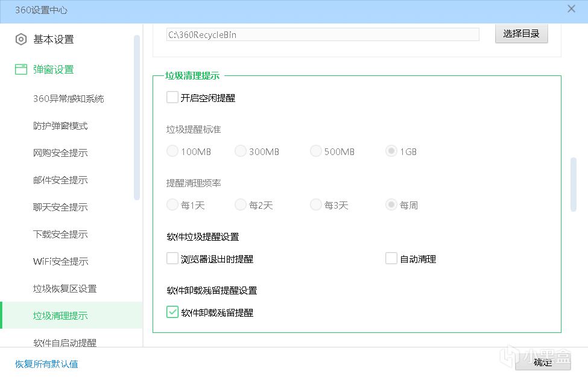Click the 选择目录 button

coord(521,34)
